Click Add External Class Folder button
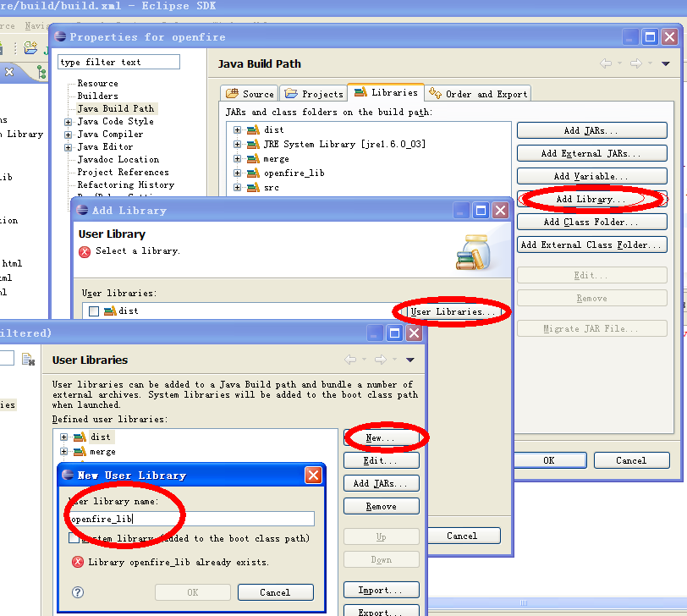This screenshot has width=687, height=616. click(x=591, y=245)
